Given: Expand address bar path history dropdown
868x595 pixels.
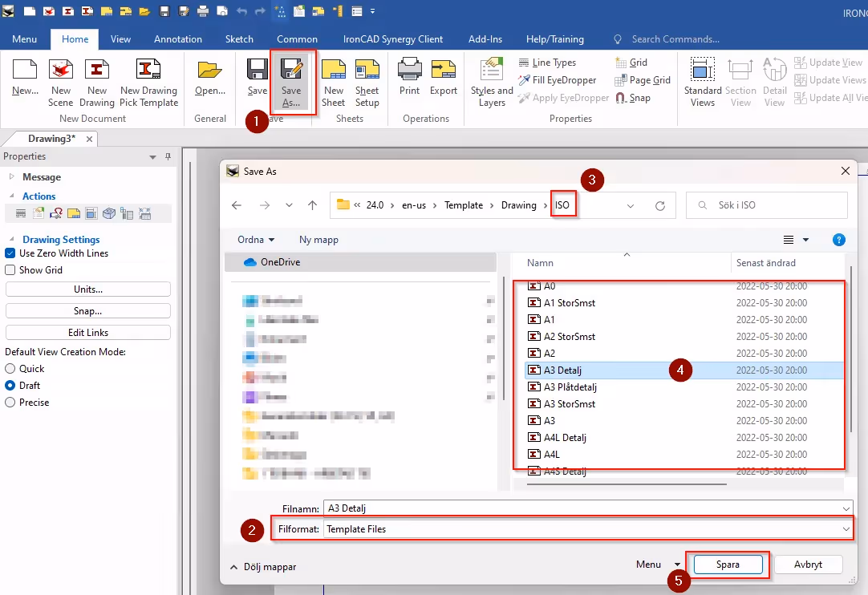Looking at the screenshot, I should click(630, 206).
